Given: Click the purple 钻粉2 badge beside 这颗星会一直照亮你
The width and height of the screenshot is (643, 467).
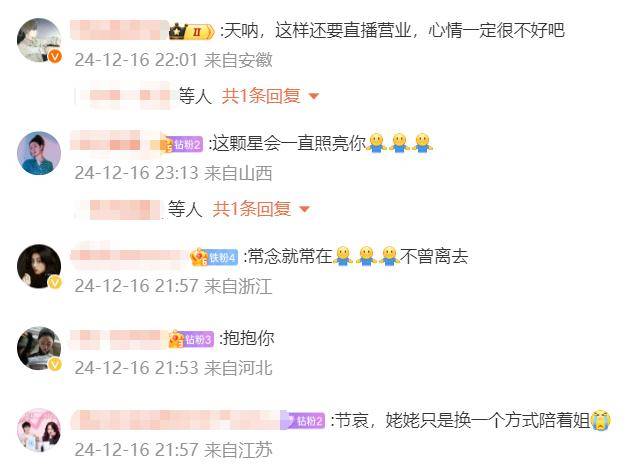Looking at the screenshot, I should 183,144.
